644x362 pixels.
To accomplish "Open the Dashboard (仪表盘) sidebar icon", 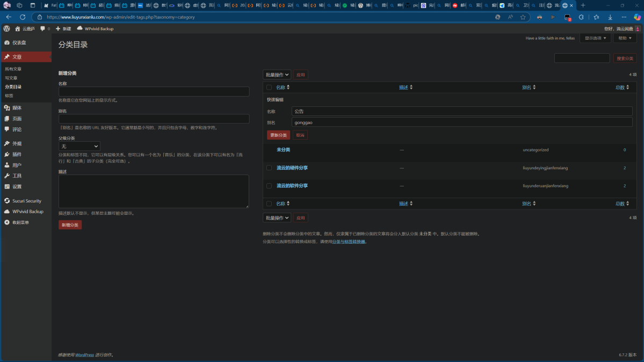I will tap(7, 42).
